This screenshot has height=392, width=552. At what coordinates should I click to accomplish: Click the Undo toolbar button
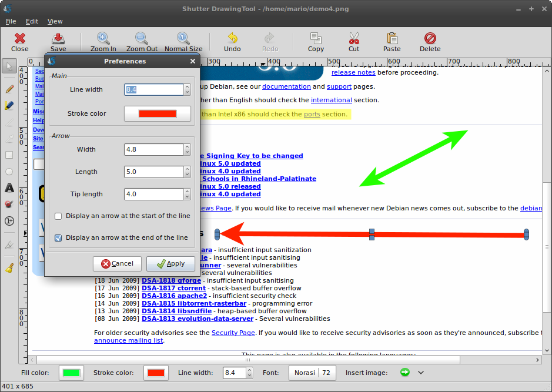232,42
